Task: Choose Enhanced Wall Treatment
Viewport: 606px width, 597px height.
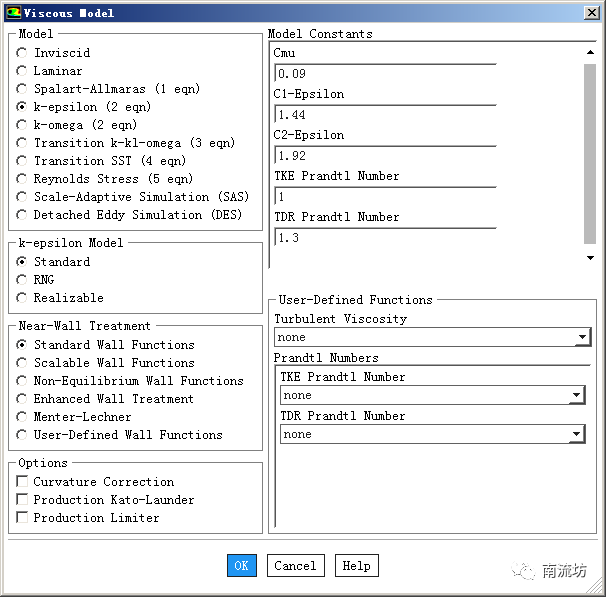Action: (x=22, y=398)
